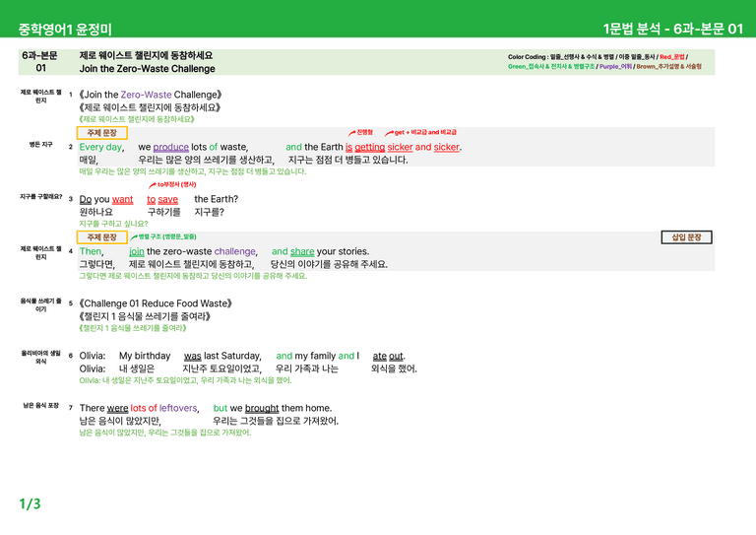Click the annotation 'to부정사 (명사)'

(176, 184)
